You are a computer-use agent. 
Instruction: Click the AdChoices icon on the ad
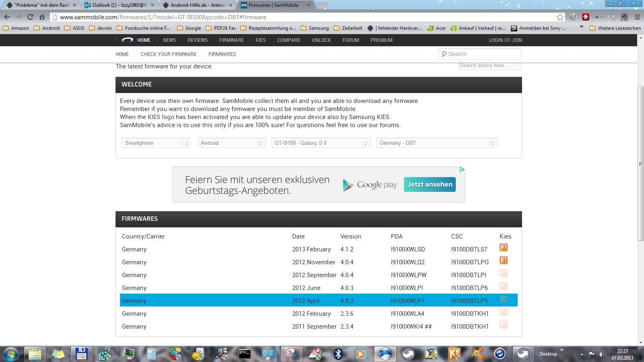point(462,169)
